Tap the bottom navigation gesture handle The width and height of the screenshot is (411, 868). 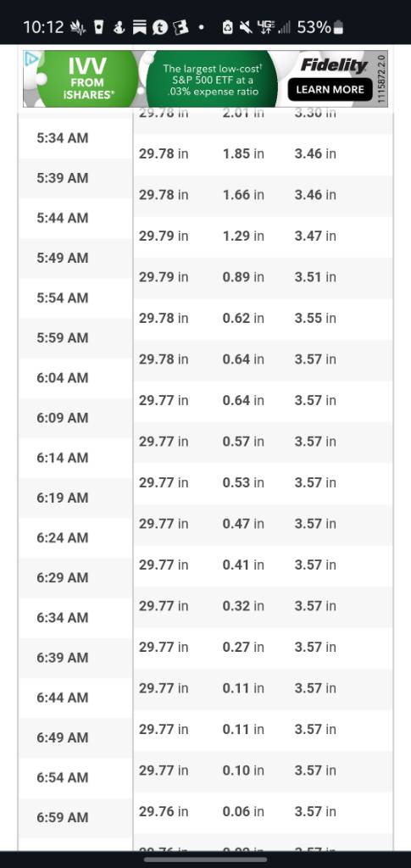pos(205,860)
